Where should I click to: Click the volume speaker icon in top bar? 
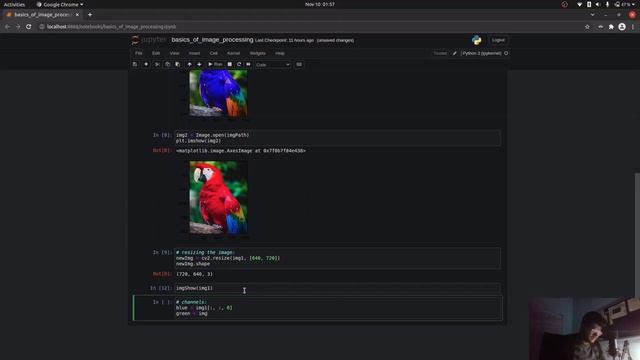pyautogui.click(x=598, y=4)
